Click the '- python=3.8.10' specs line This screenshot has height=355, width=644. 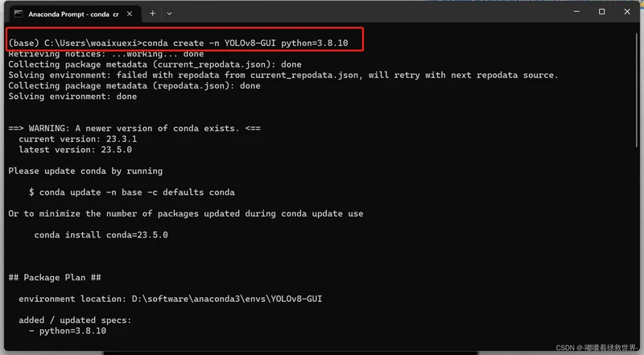pos(68,331)
